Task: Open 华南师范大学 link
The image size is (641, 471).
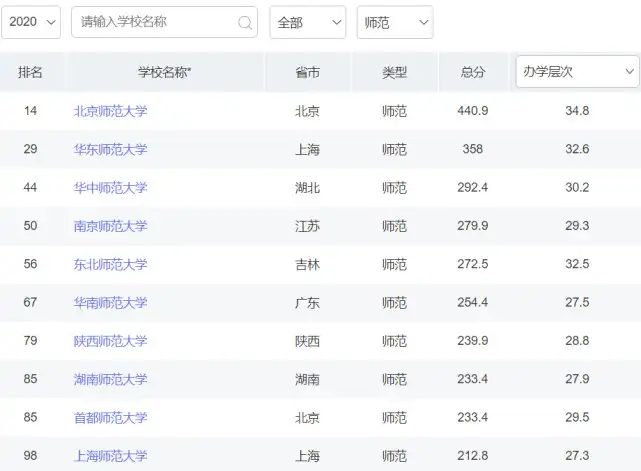Action: [x=110, y=303]
